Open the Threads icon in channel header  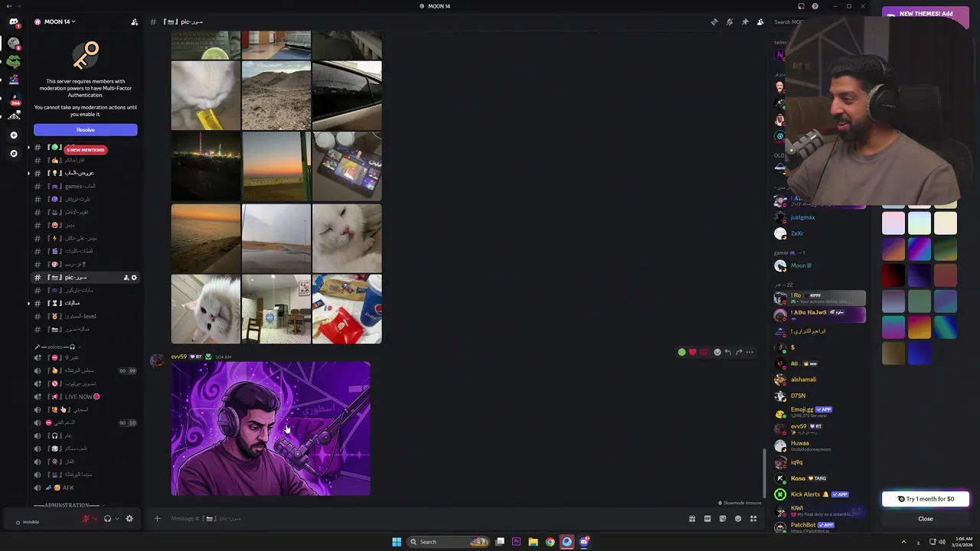coord(714,21)
